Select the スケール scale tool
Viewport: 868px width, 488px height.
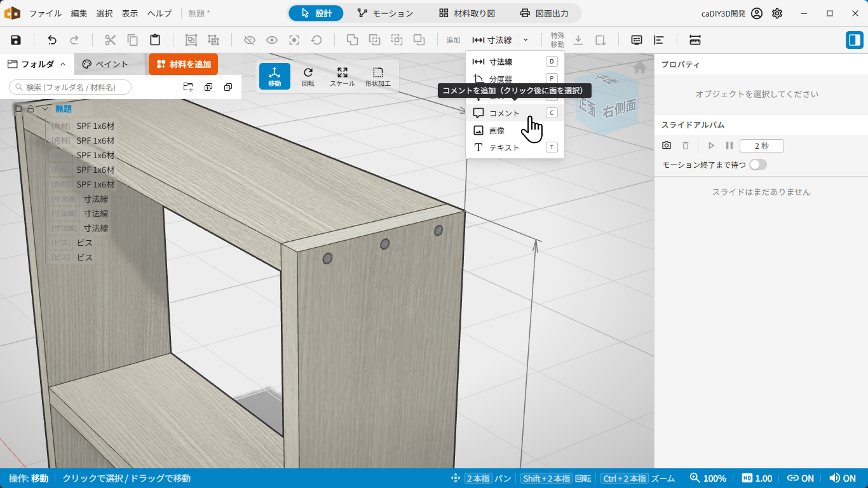(342, 77)
